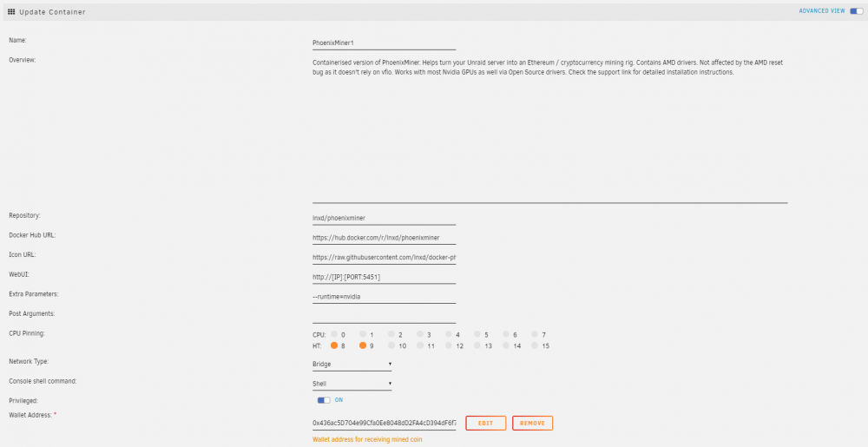Viewport: 868px width, 447px height.
Task: Click the Network Type: label
Action: [x=29, y=361]
